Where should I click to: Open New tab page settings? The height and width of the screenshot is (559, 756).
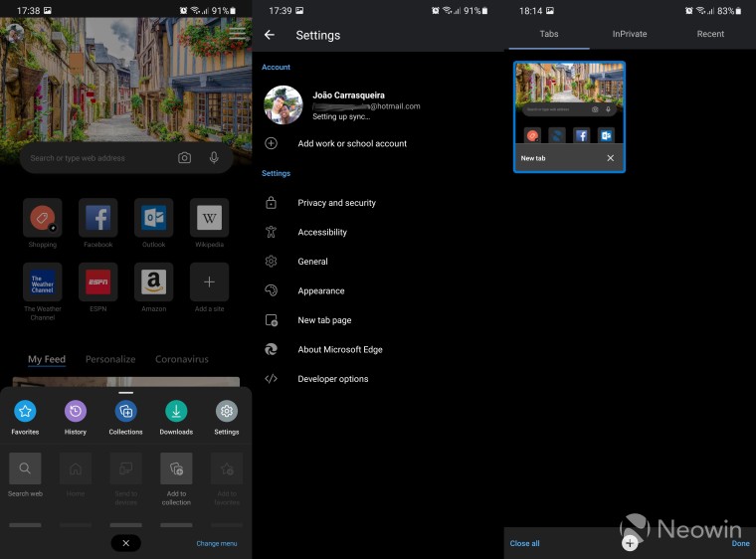(x=378, y=320)
